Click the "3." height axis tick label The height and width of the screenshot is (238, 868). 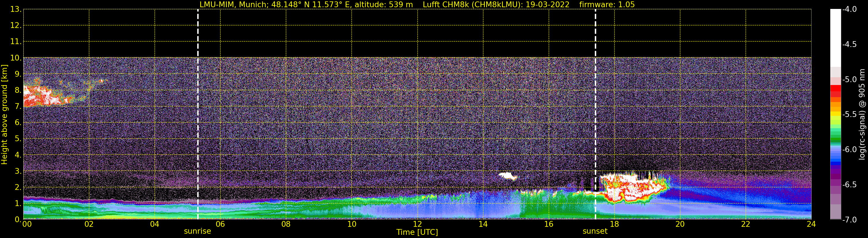pos(18,171)
